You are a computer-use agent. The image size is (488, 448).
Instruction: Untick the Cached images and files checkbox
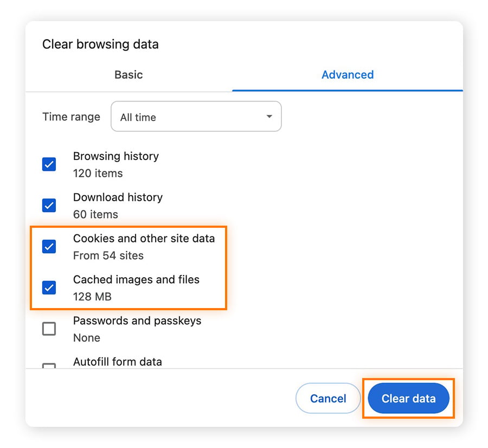click(49, 287)
